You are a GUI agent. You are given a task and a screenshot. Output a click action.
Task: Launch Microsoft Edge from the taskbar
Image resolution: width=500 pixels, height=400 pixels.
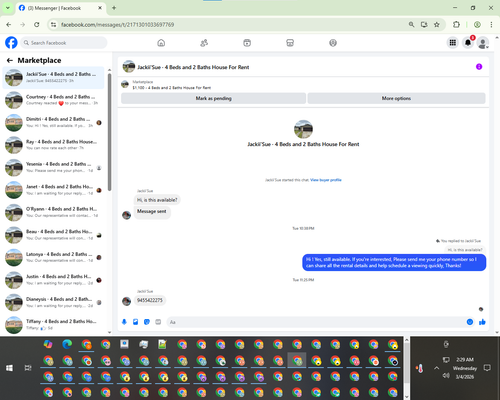coord(67,344)
